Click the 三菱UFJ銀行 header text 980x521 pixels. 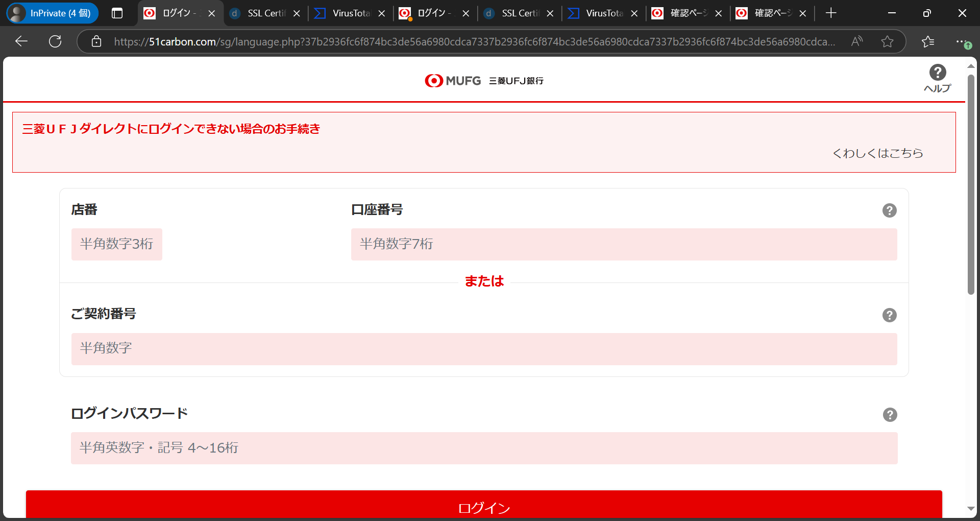pos(516,81)
